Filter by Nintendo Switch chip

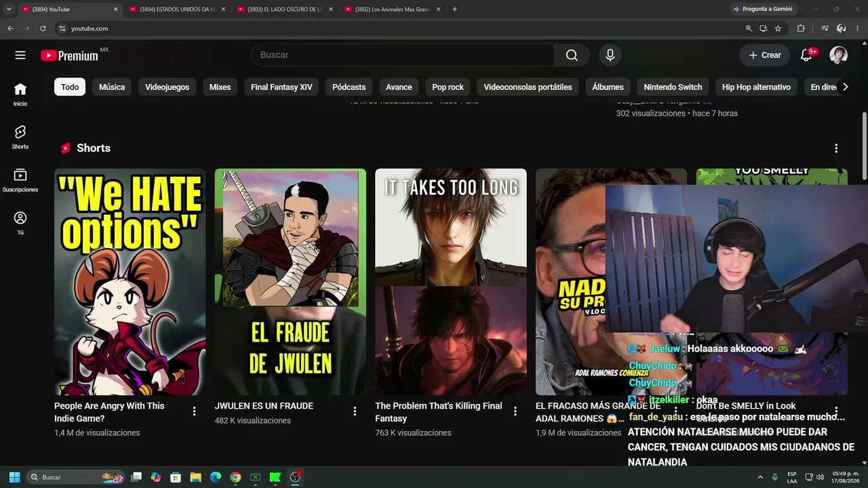(673, 87)
